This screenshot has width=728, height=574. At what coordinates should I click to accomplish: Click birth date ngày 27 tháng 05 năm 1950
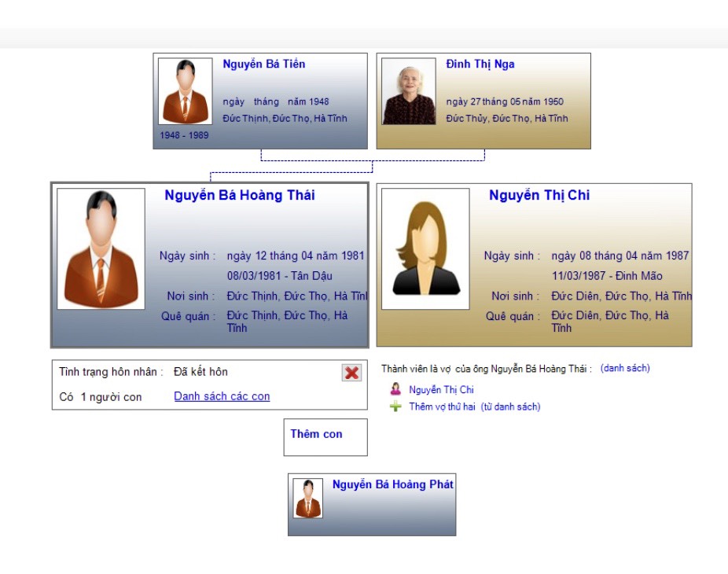coord(505,101)
